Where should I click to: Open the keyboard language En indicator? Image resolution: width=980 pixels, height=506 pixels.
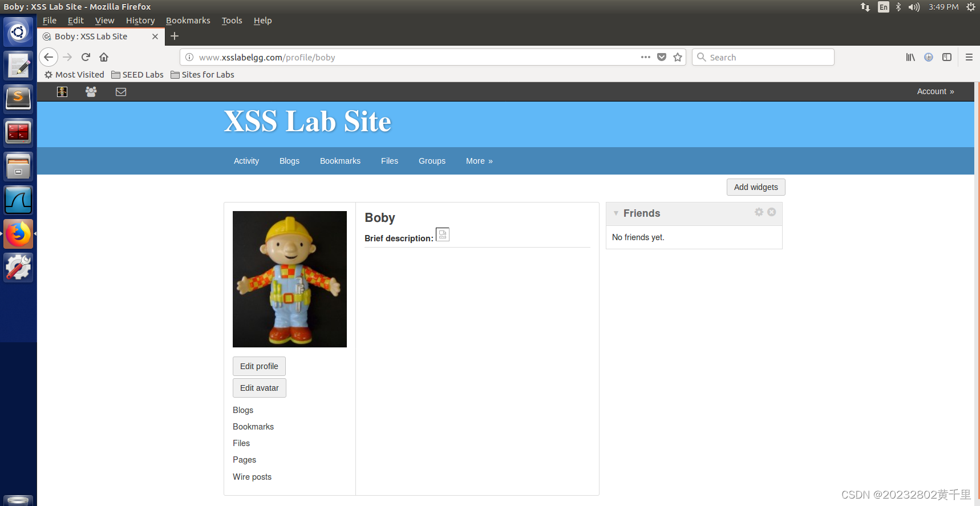pos(884,7)
